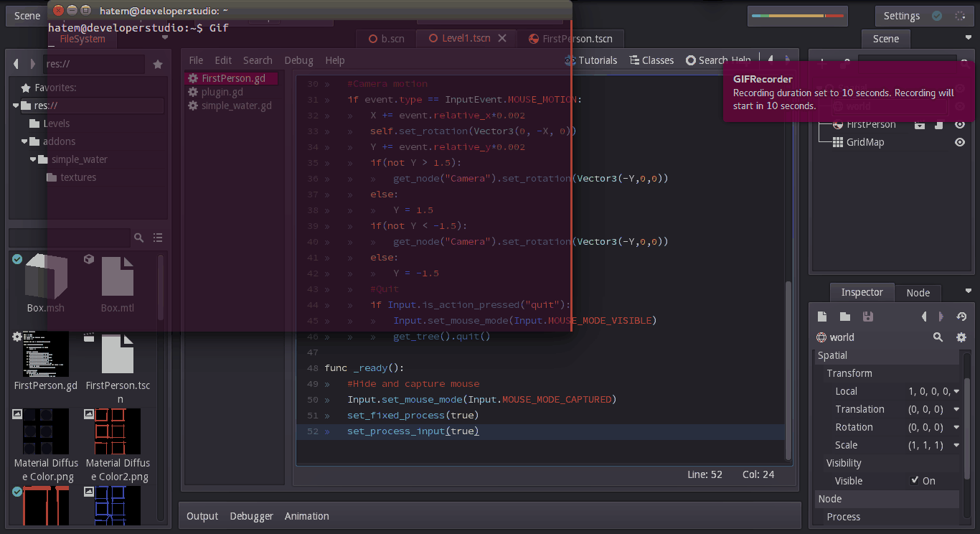Click the Settings check status icon
The height and width of the screenshot is (534, 980).
tap(937, 16)
